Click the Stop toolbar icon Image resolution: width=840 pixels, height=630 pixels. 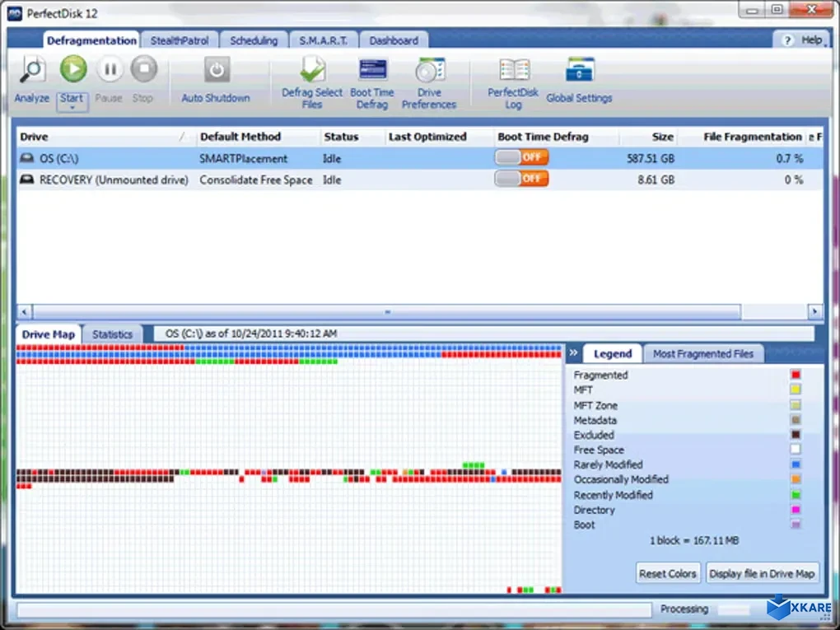(143, 69)
